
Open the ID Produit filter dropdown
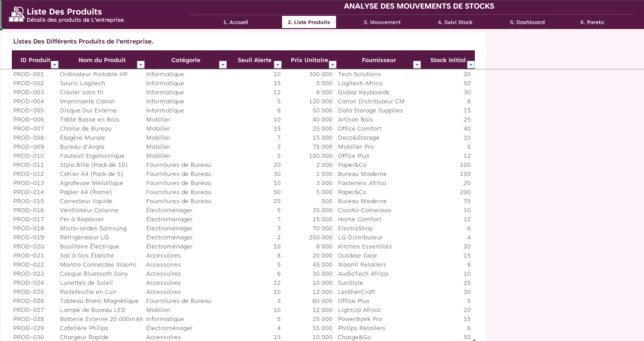coord(54,64)
